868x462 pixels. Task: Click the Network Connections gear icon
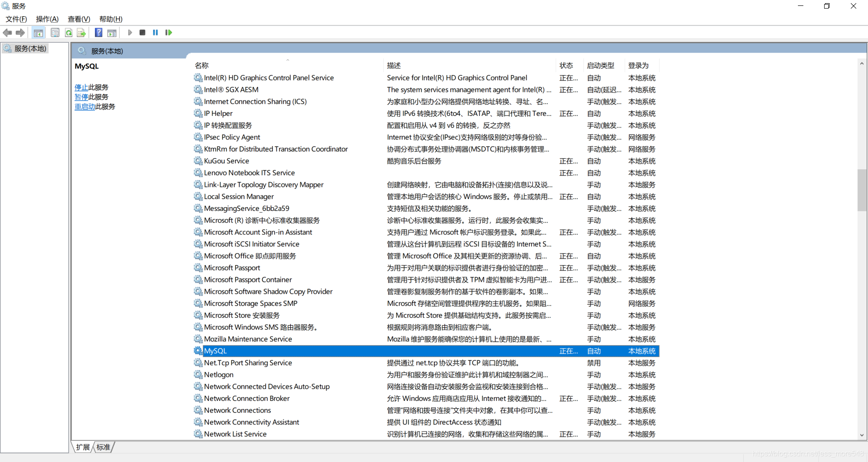[x=198, y=410]
